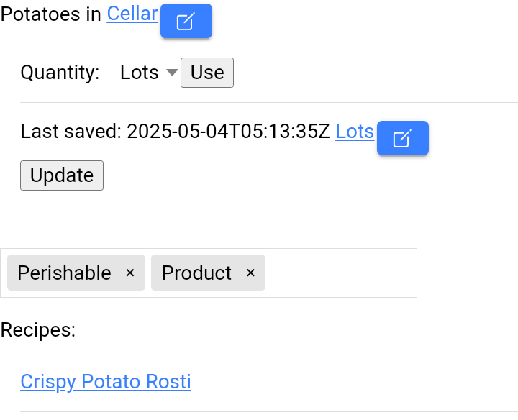Focus the empty tags input area
Viewport: 518px width, 420px height.
point(340,273)
